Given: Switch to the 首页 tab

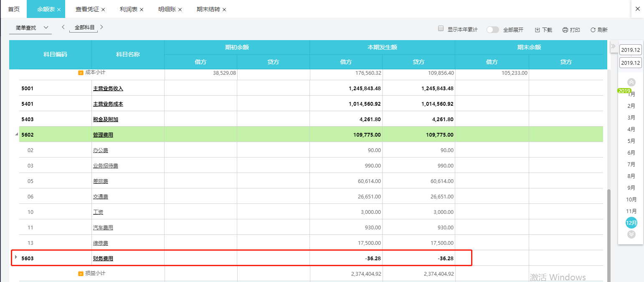Looking at the screenshot, I should [x=14, y=9].
